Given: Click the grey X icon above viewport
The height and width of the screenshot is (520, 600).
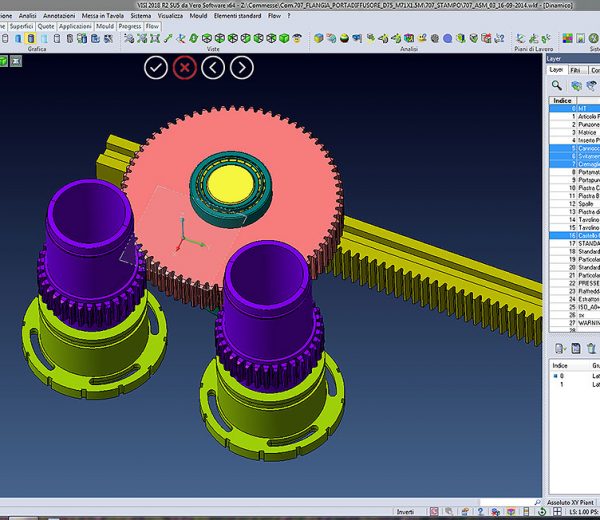Looking at the screenshot, I should pos(16,61).
